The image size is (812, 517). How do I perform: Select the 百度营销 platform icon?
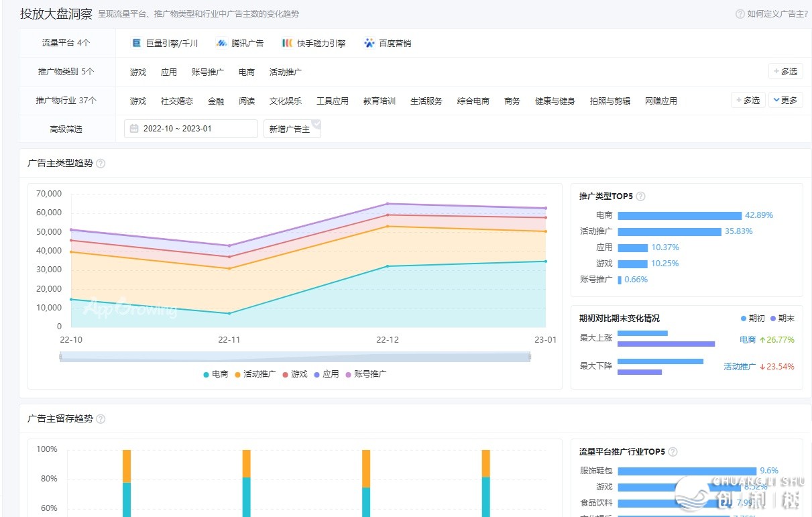coord(369,43)
